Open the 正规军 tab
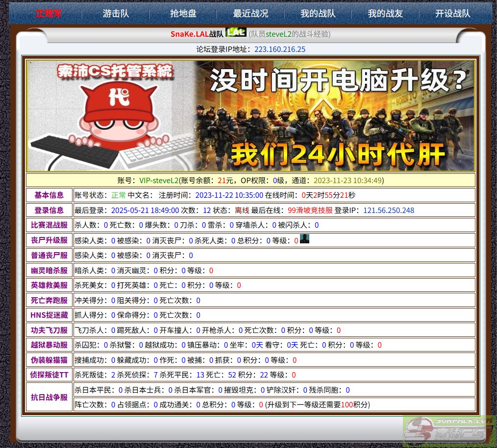The height and width of the screenshot is (448, 497). tap(49, 13)
